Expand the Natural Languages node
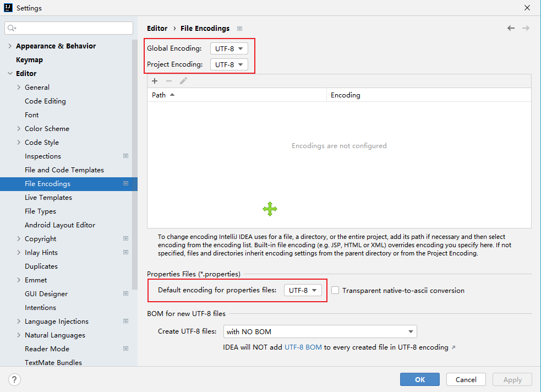 coord(19,335)
